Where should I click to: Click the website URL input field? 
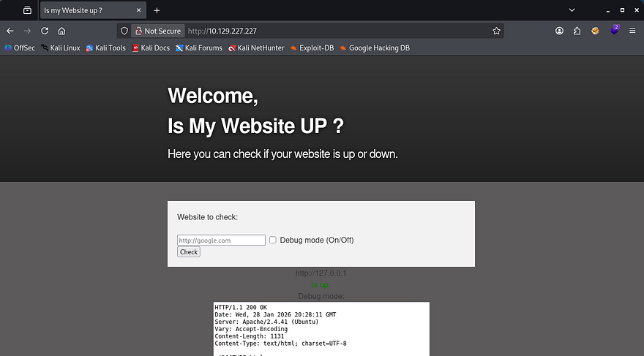click(221, 240)
